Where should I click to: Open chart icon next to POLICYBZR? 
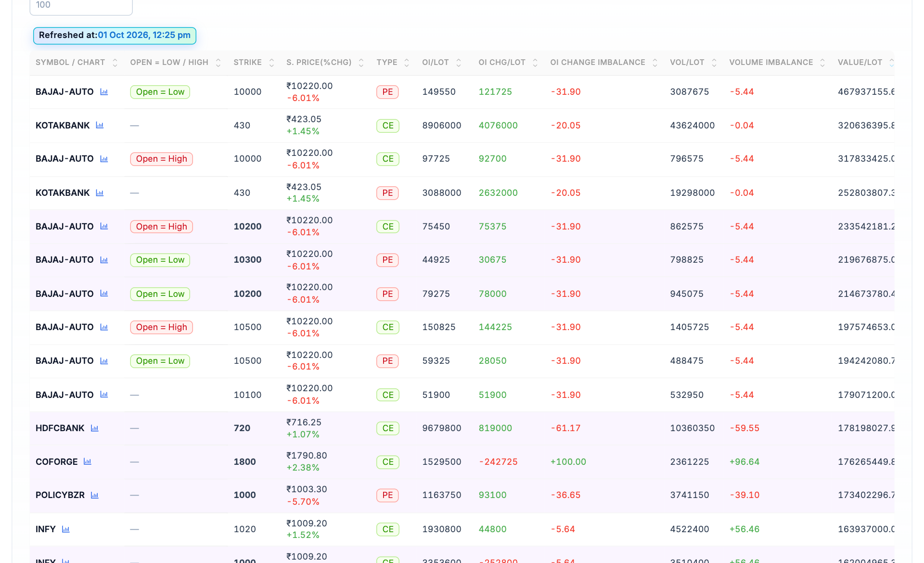[95, 495]
